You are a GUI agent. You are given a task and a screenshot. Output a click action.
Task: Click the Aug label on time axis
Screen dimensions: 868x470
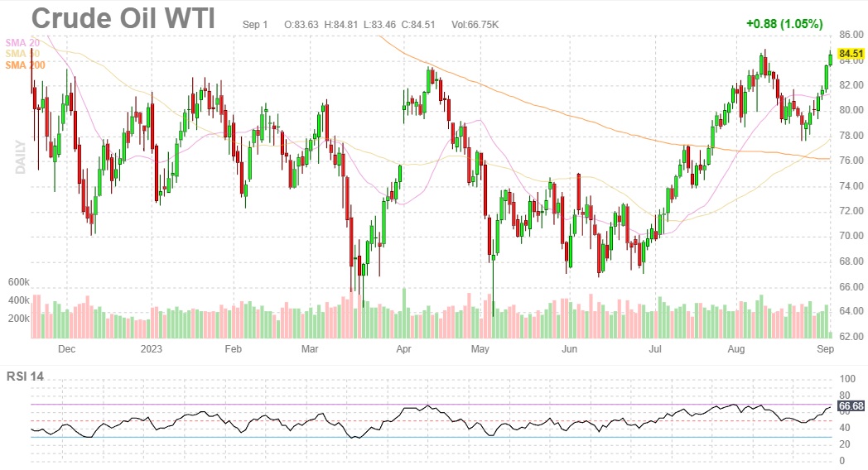click(735, 349)
